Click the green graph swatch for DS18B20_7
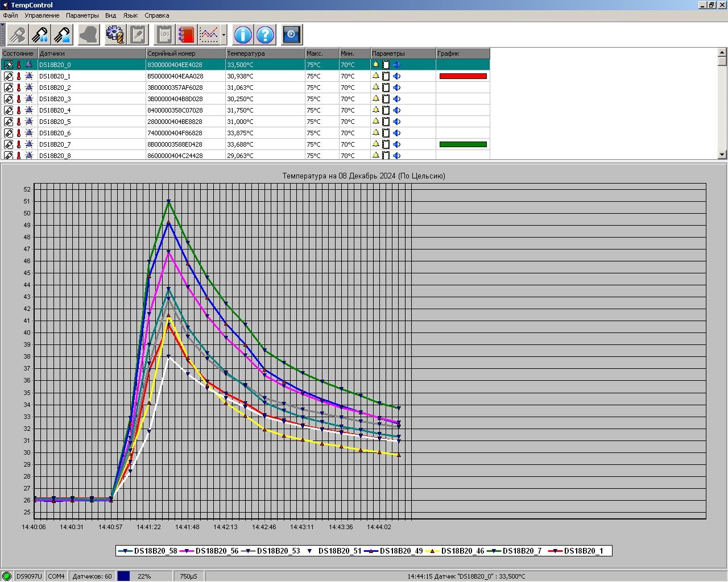The width and height of the screenshot is (728, 582). coord(463,144)
